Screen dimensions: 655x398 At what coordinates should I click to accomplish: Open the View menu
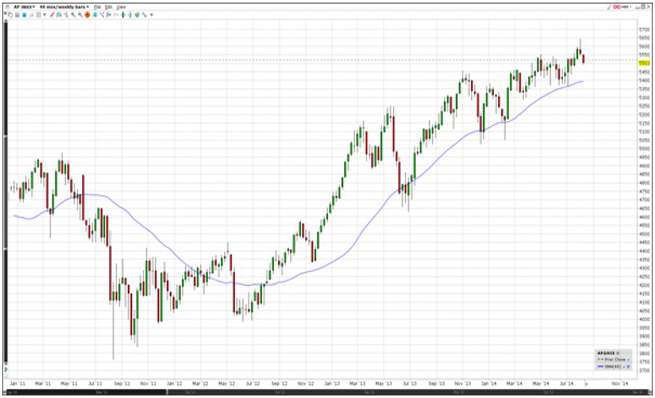(121, 7)
